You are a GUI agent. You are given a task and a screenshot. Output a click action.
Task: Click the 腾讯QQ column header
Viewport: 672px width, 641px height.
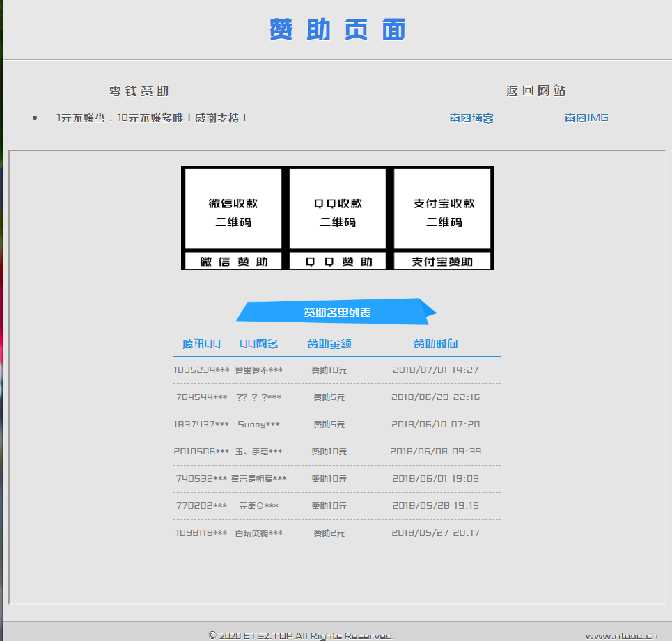(x=201, y=343)
